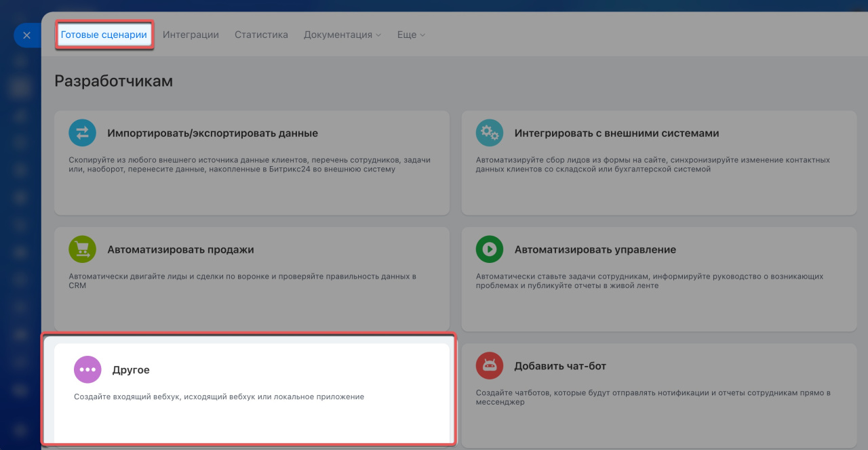Open Импортировать/экспортировать данные scenario

pos(212,134)
